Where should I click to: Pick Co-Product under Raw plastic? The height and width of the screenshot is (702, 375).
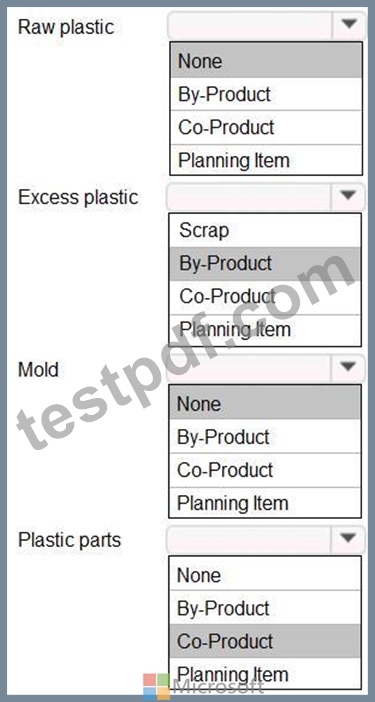click(x=266, y=127)
